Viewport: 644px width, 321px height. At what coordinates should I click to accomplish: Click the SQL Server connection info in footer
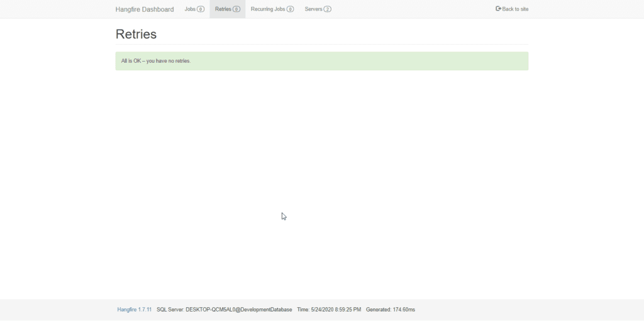pyautogui.click(x=225, y=310)
